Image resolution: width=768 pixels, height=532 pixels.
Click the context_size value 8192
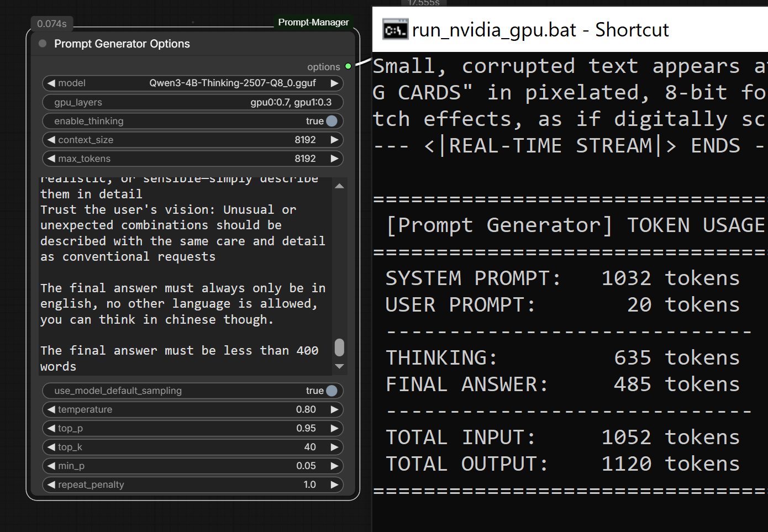(x=305, y=140)
